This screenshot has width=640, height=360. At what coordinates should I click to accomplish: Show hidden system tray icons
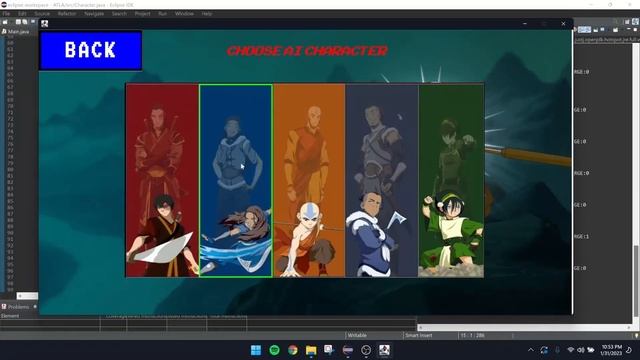coord(531,350)
